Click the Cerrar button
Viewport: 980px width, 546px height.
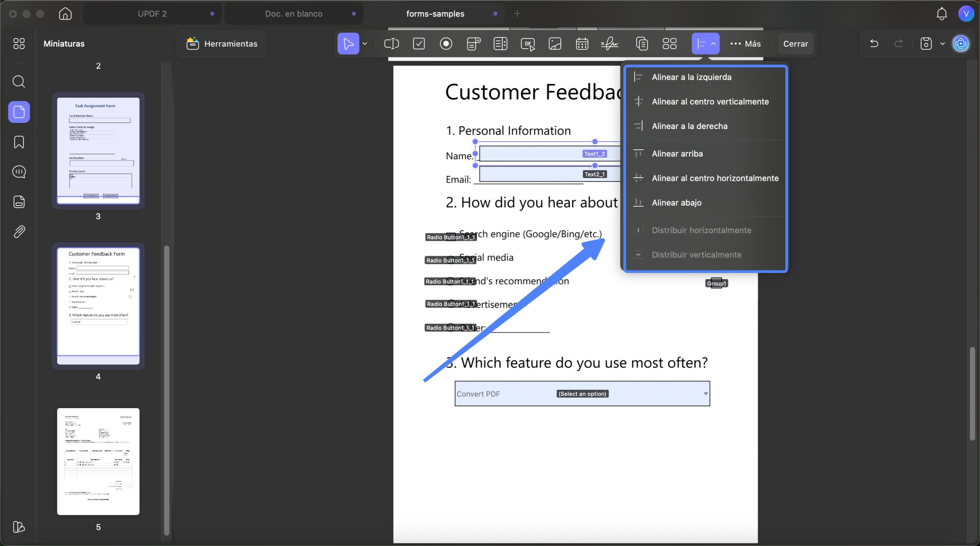tap(795, 44)
